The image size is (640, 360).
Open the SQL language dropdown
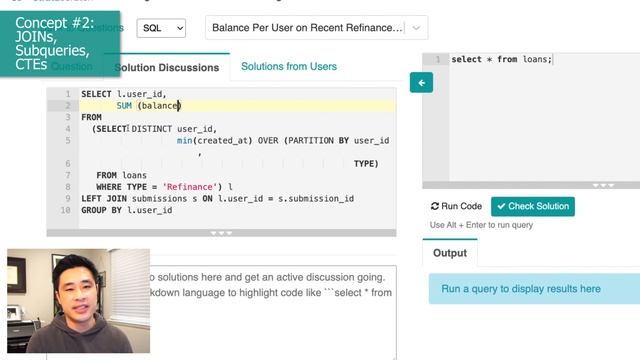(161, 28)
